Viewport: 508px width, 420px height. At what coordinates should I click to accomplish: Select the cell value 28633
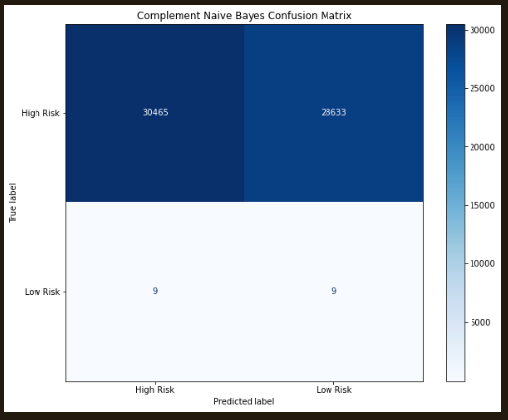(333, 112)
